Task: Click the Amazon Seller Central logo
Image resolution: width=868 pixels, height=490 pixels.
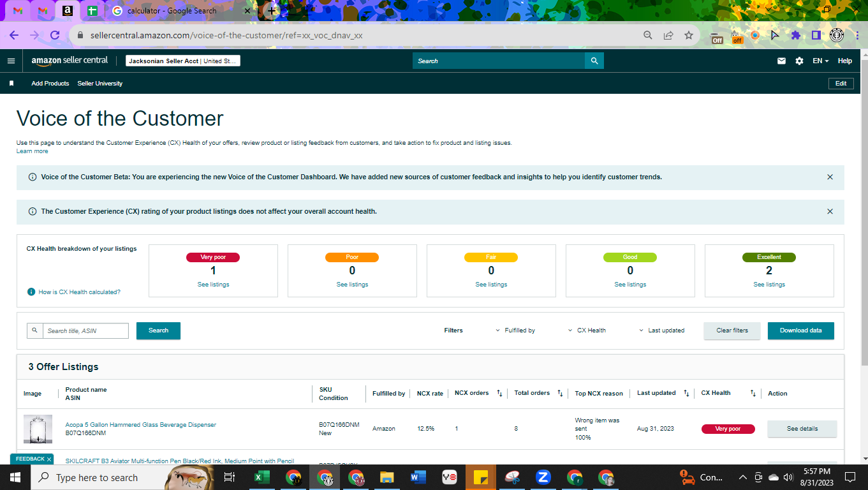Action: click(x=70, y=61)
